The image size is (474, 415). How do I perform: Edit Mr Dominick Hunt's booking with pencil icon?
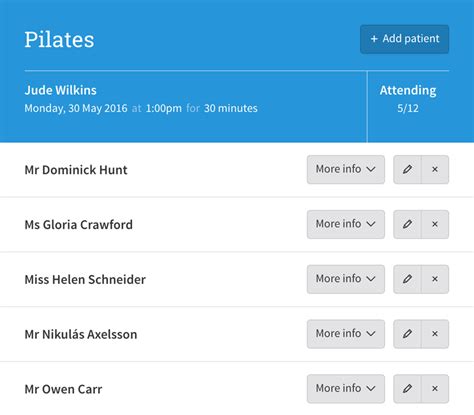pyautogui.click(x=407, y=169)
